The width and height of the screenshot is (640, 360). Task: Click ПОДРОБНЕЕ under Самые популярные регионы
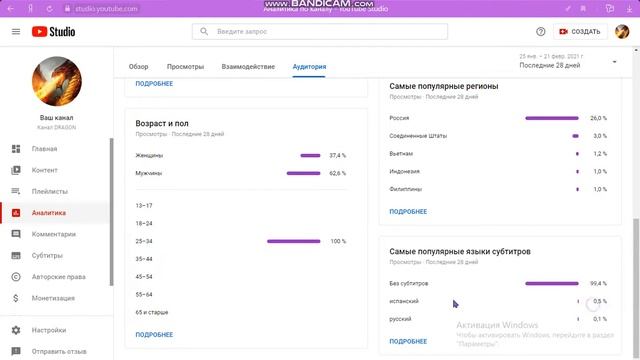click(408, 211)
